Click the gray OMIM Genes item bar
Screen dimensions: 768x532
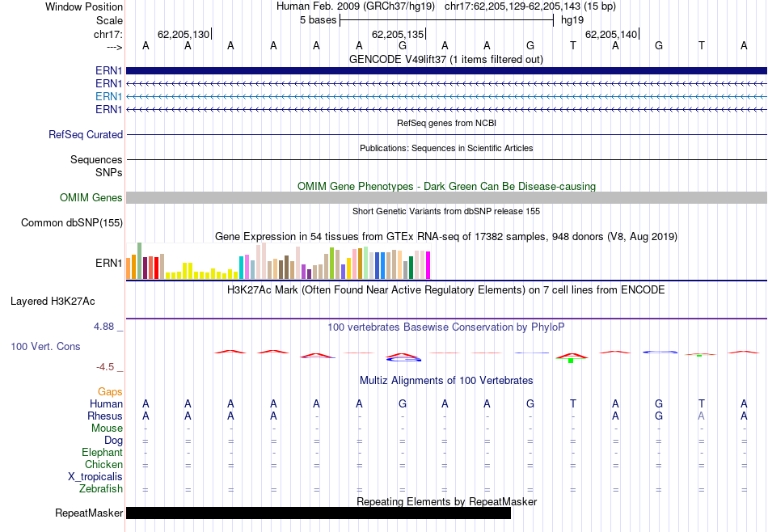(446, 197)
